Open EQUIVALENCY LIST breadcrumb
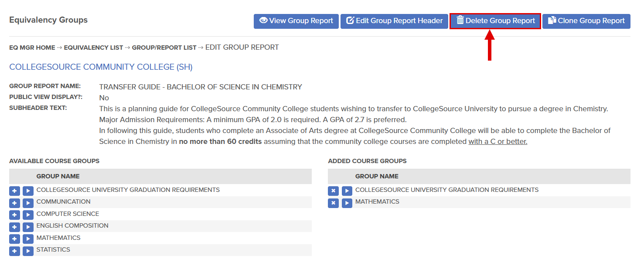 [93, 48]
